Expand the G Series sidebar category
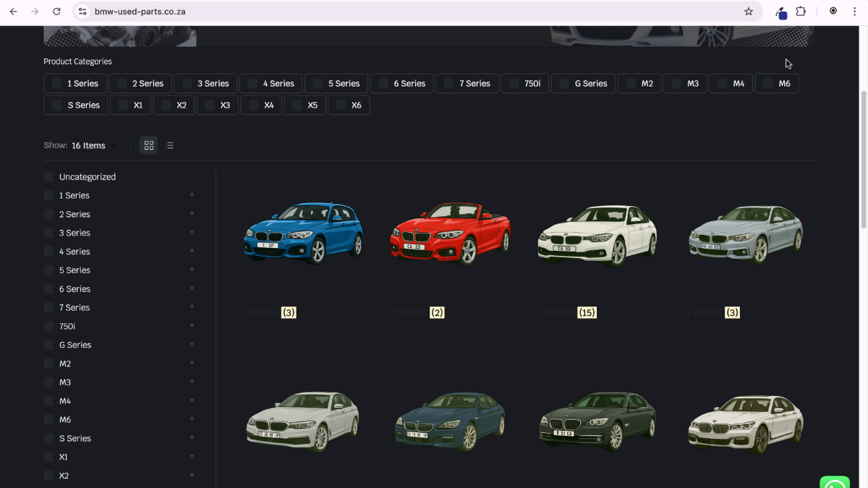868x488 pixels. [192, 345]
